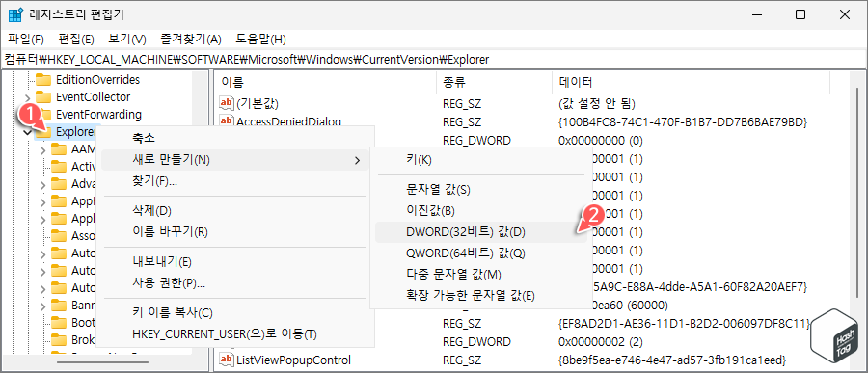Create new 키(K) from submenu
868x373 pixels.
[x=480, y=161]
